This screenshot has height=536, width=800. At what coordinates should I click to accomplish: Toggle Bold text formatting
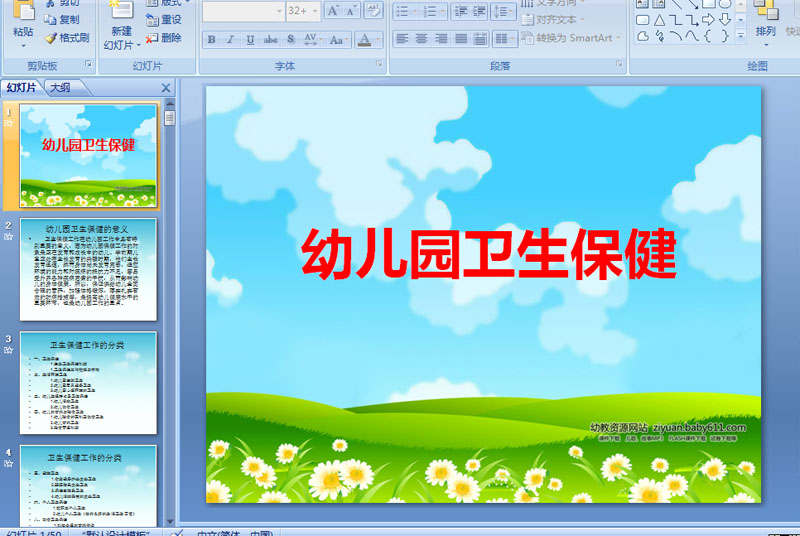(x=211, y=39)
